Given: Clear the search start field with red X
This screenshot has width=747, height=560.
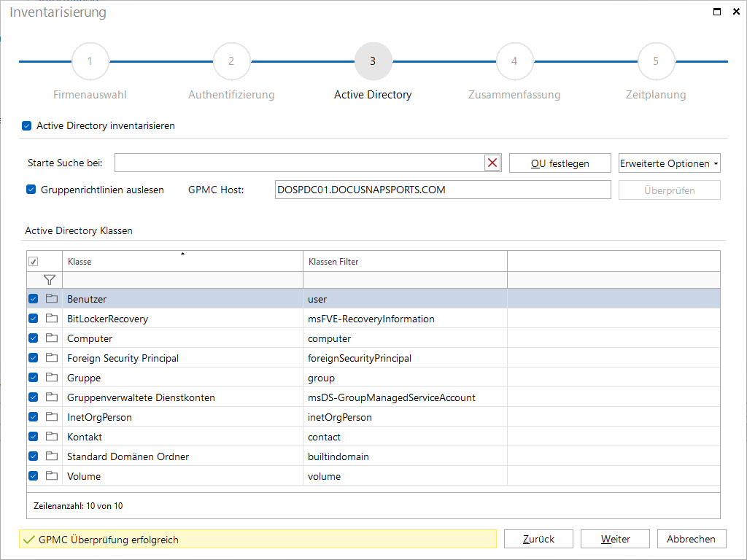Looking at the screenshot, I should (x=492, y=163).
